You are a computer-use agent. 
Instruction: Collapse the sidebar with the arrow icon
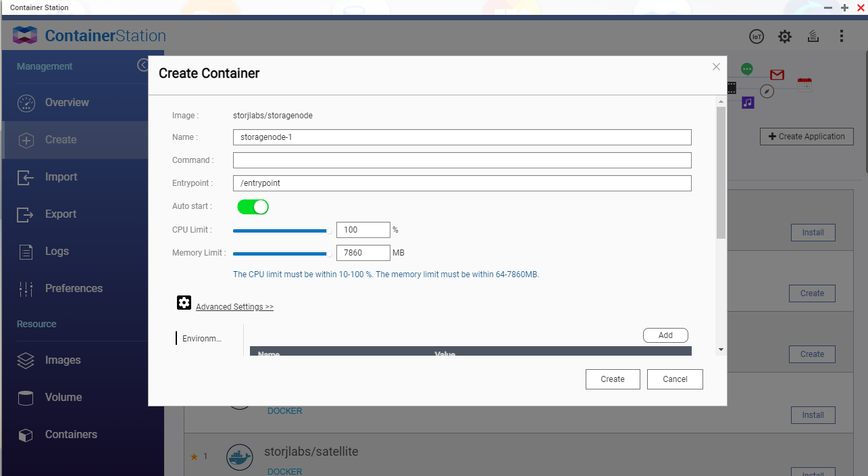pos(143,65)
